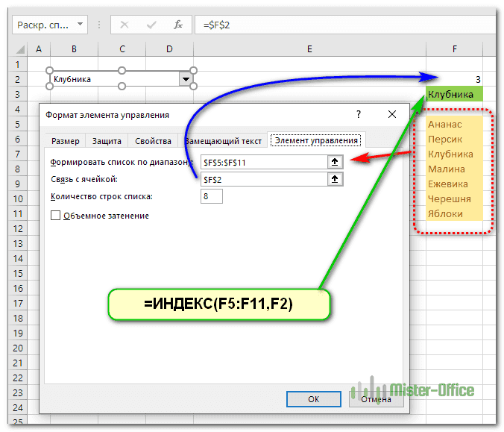Image resolution: width=504 pixels, height=432 pixels.
Task: Select row 1 header
Action: tap(18, 64)
